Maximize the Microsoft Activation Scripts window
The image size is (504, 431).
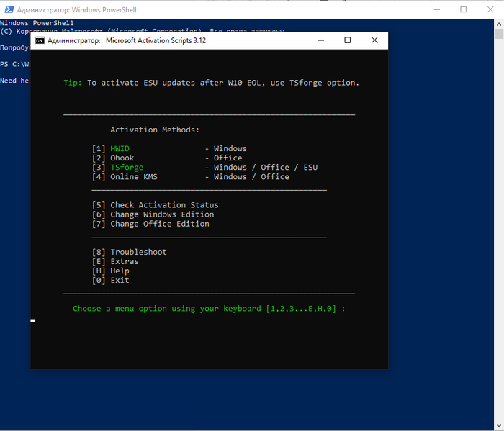[x=348, y=40]
